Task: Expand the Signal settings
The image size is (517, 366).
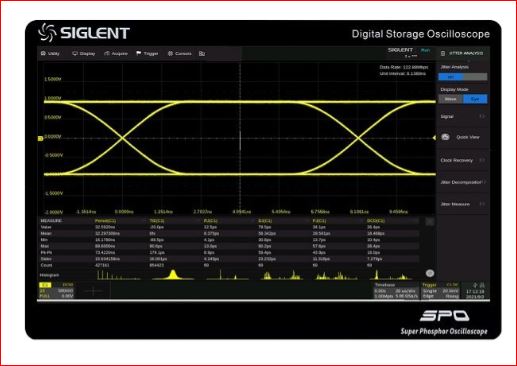Action: 463,116
